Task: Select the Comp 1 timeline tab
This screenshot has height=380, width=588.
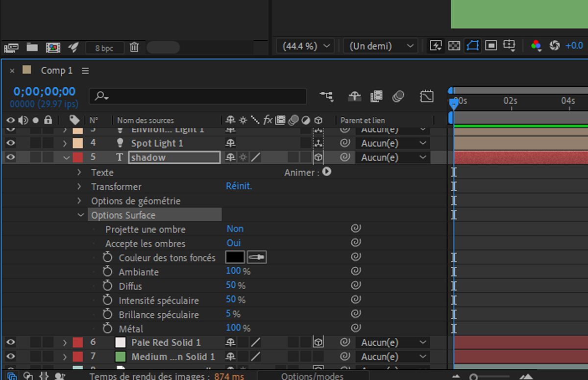Action: [x=56, y=71]
